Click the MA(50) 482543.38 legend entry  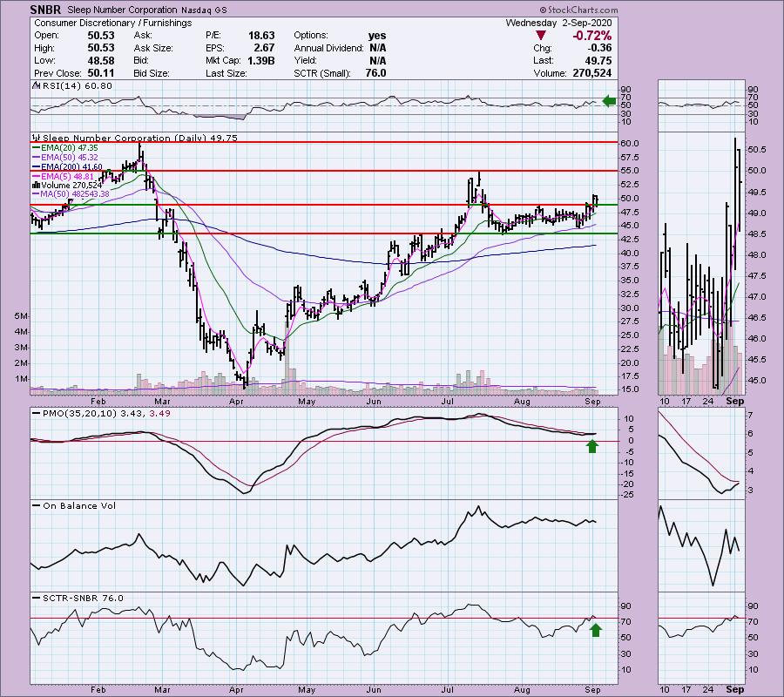76,194
